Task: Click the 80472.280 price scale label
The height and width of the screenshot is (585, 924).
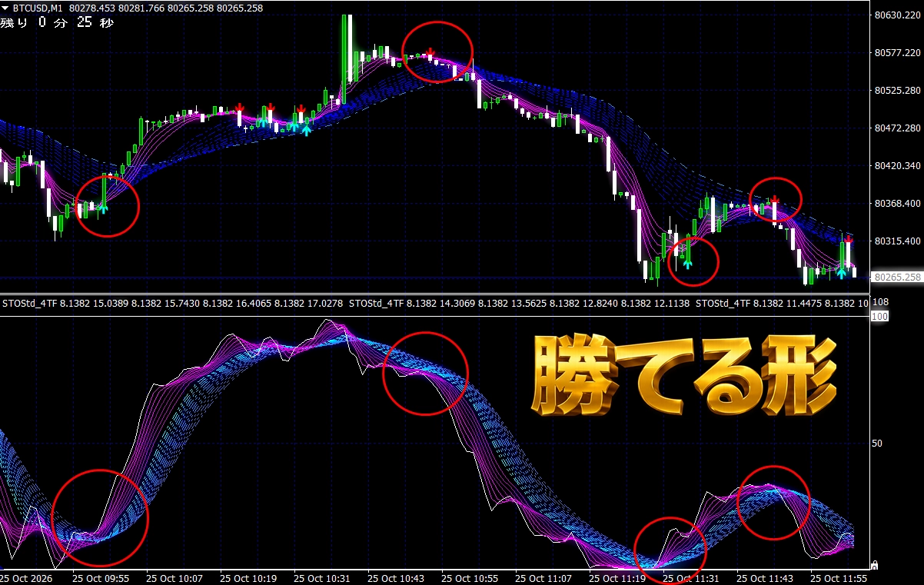Action: coord(898,128)
